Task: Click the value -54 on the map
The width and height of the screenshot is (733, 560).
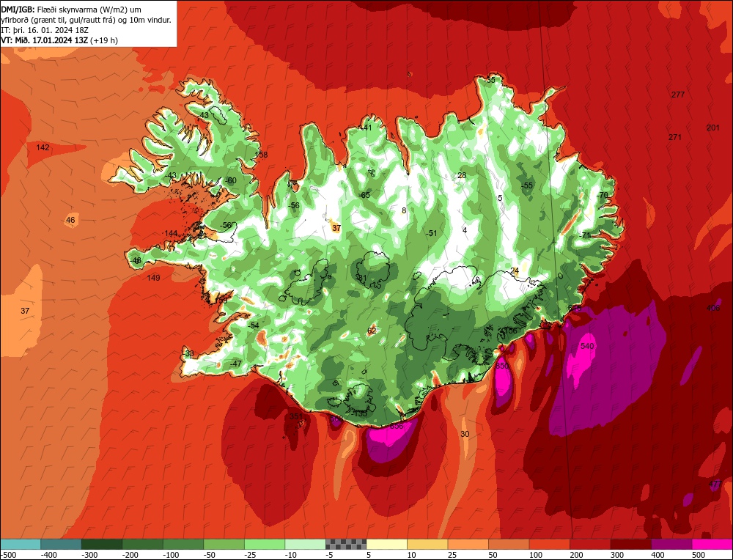Action: point(253,325)
